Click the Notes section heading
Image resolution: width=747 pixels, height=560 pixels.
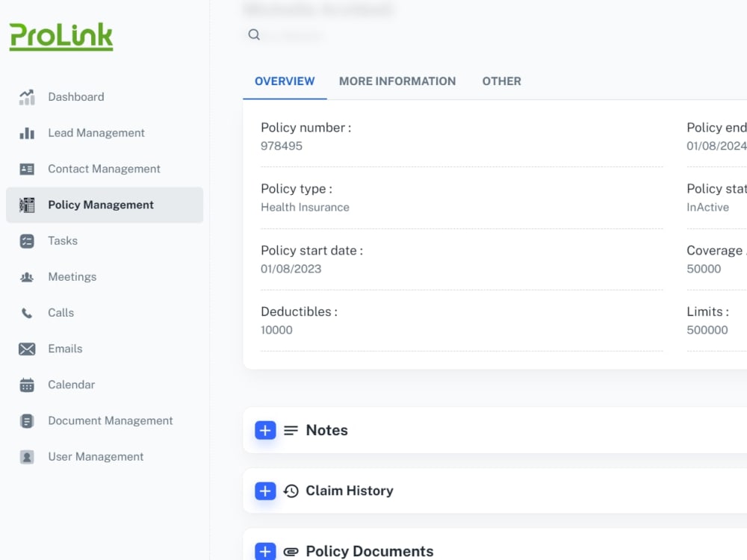click(x=327, y=431)
